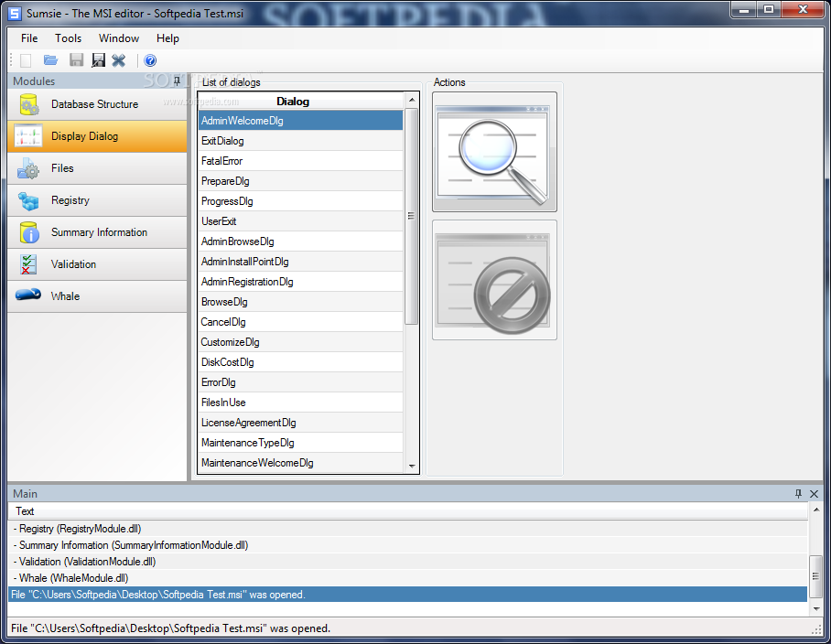Click the Dialog column header
831x644 pixels.
tap(300, 102)
